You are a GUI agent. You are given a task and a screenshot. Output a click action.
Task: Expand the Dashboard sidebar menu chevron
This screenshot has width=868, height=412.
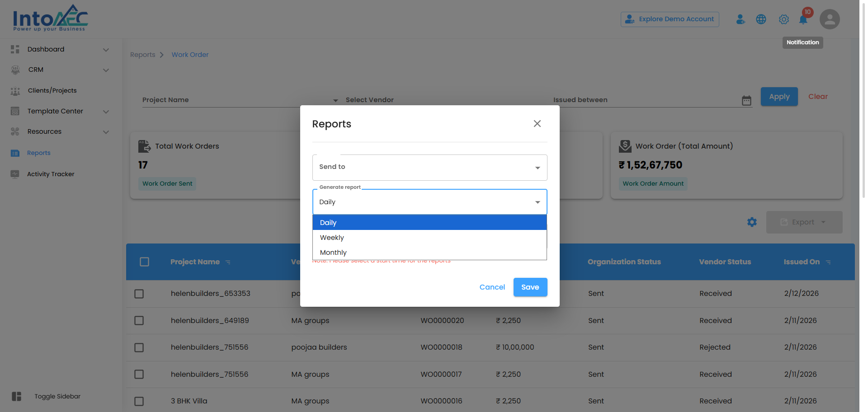(x=106, y=50)
